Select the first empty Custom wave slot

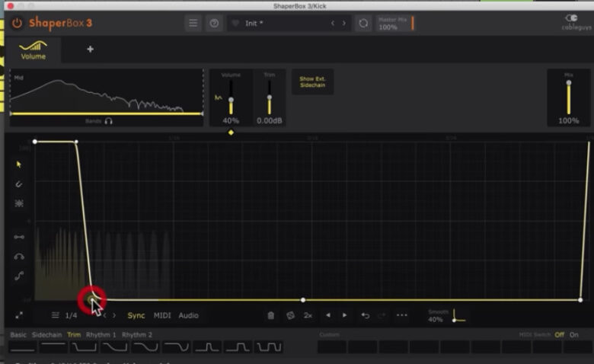pos(331,347)
